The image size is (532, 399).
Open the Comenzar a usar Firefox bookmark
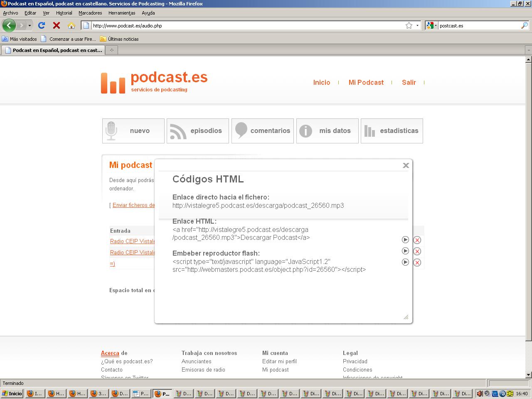pyautogui.click(x=69, y=39)
